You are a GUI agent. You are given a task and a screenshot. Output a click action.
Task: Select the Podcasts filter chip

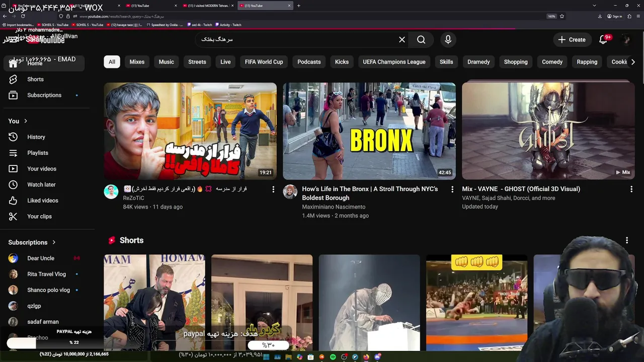(x=309, y=62)
